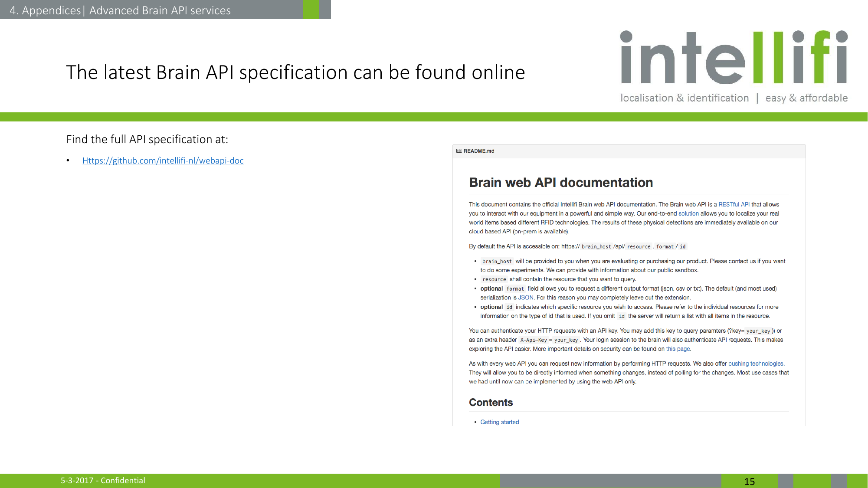The image size is (868, 488).
Task: Click 'this page' security link
Action: pos(678,349)
